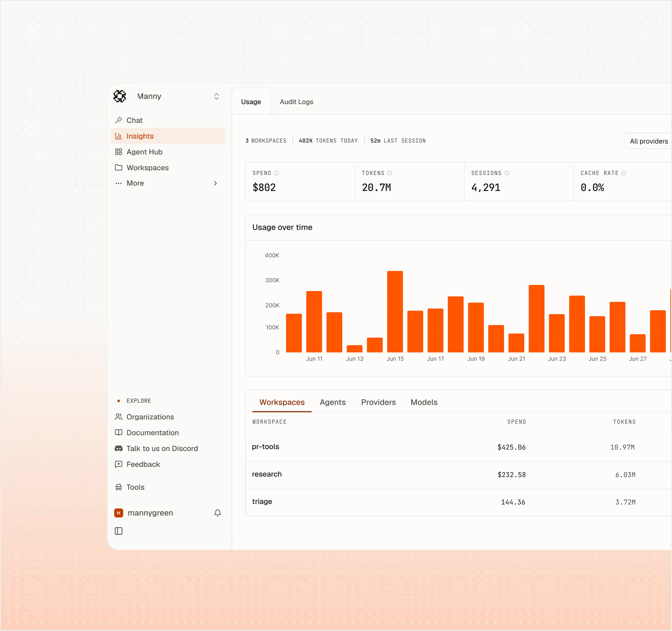Click the notification bell icon

coord(218,513)
